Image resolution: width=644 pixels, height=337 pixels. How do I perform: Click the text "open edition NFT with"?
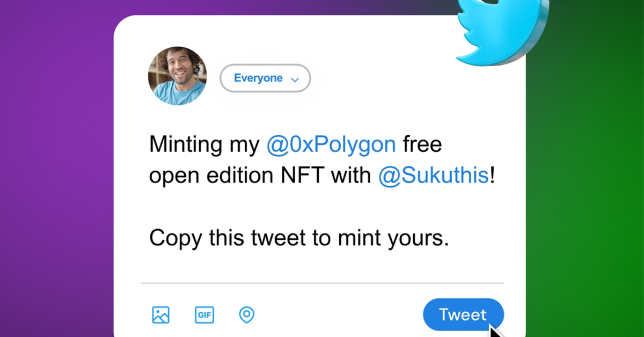point(260,176)
